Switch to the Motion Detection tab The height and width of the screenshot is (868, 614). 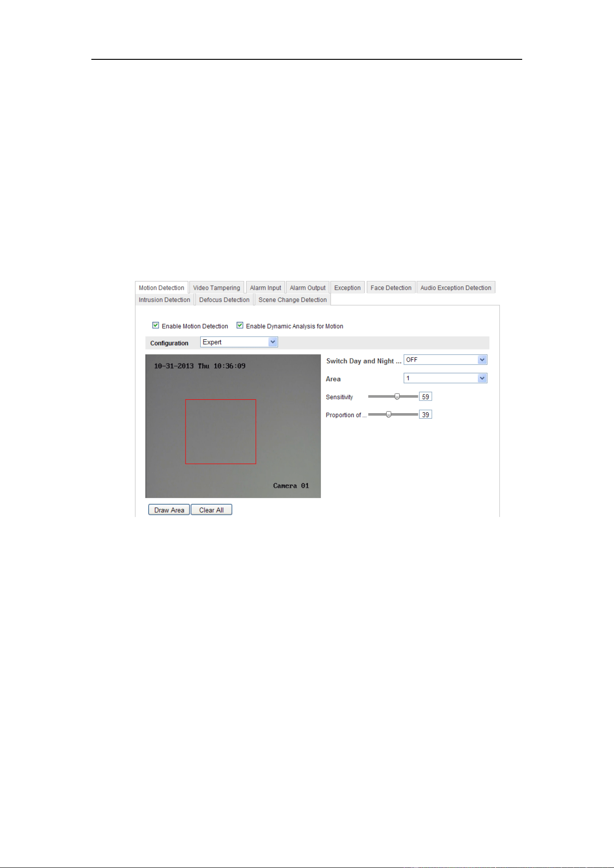coord(161,287)
